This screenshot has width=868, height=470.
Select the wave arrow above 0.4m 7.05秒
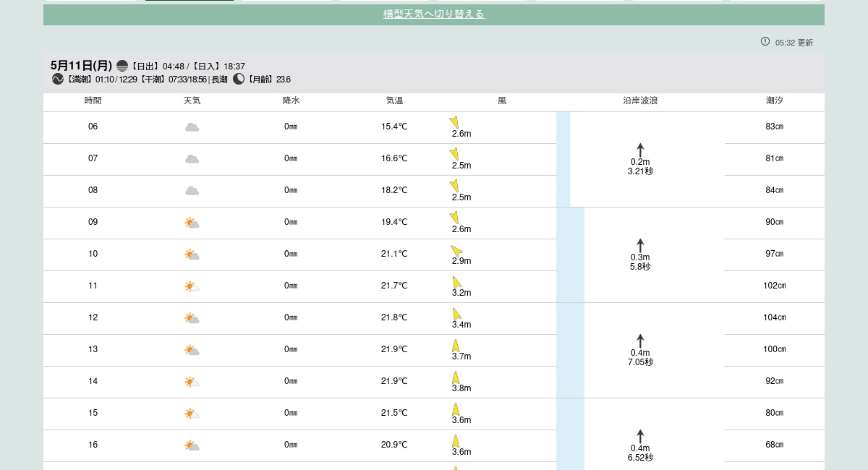click(x=640, y=341)
